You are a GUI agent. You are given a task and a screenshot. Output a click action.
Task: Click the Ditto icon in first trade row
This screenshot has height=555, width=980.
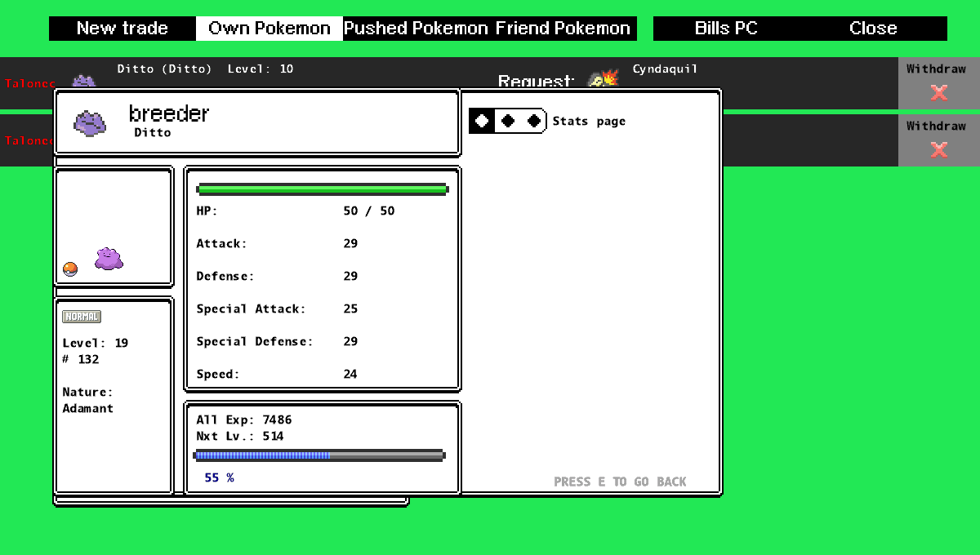[84, 81]
